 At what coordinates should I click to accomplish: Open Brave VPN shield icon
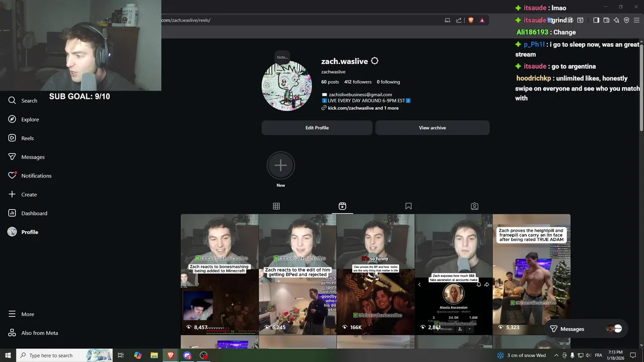(626, 20)
